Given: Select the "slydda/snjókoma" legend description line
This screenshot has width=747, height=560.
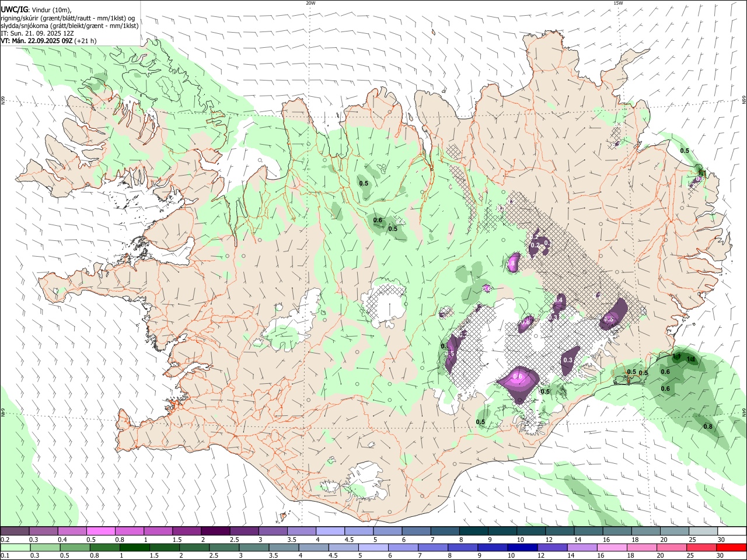Looking at the screenshot, I should (x=69, y=26).
